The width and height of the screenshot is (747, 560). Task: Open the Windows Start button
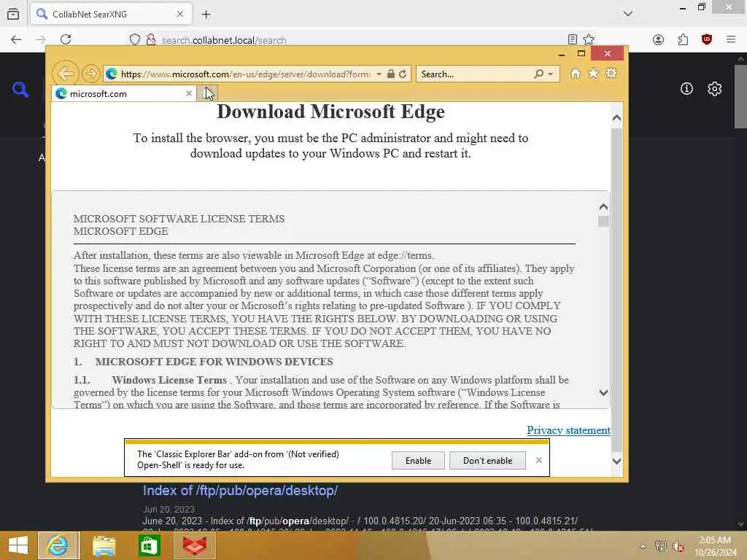tap(18, 545)
